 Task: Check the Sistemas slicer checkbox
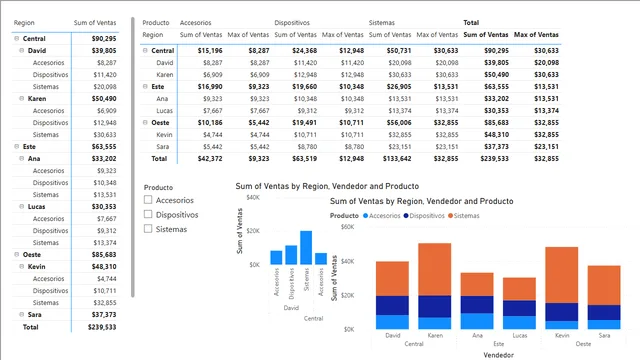148,229
